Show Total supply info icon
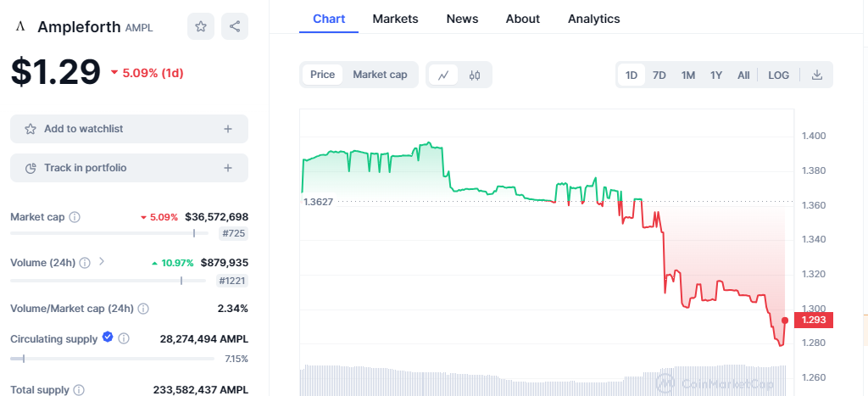 [x=79, y=390]
